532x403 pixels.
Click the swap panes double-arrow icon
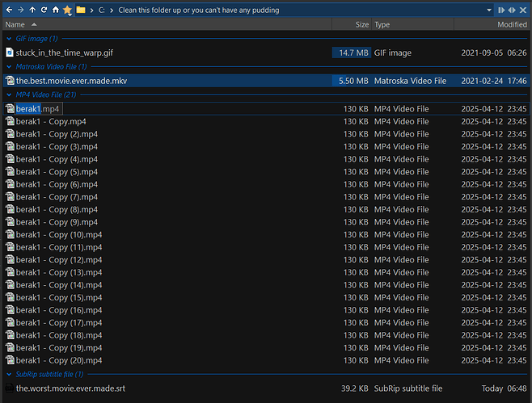(x=512, y=10)
